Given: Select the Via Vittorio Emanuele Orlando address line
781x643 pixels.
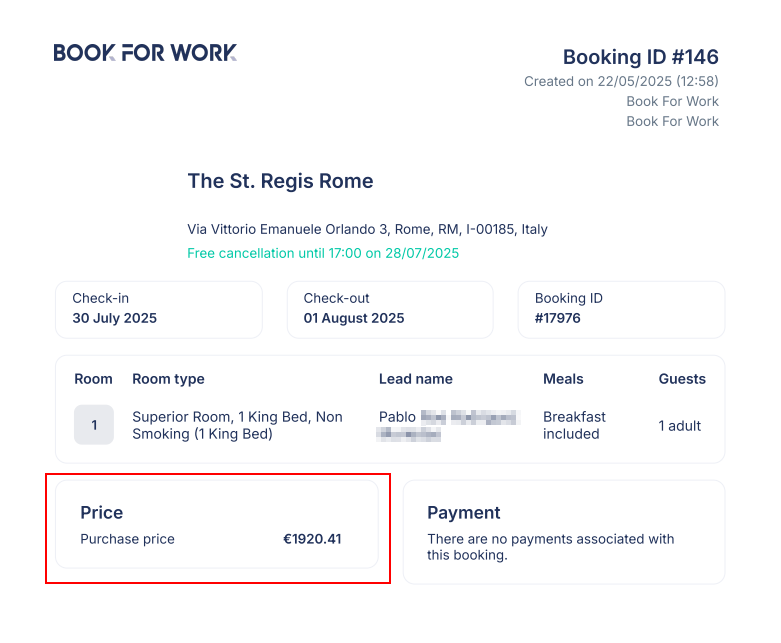Looking at the screenshot, I should [367, 229].
